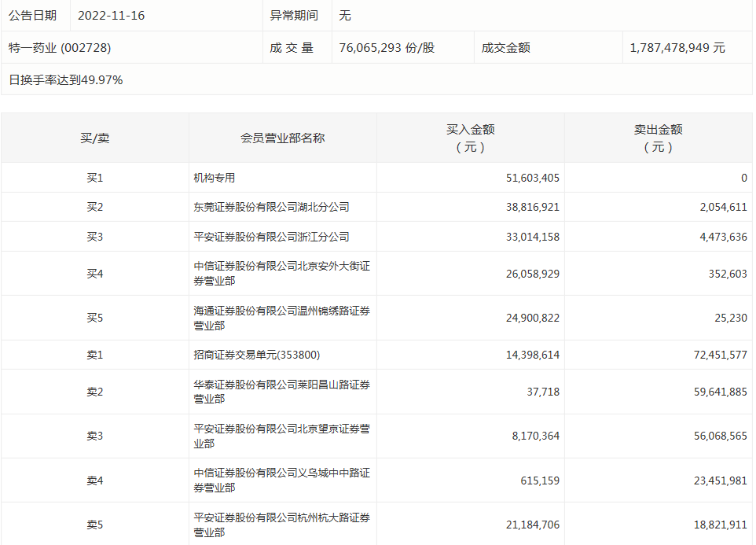Click the 成交金额 label
756x545 pixels.
coord(506,48)
